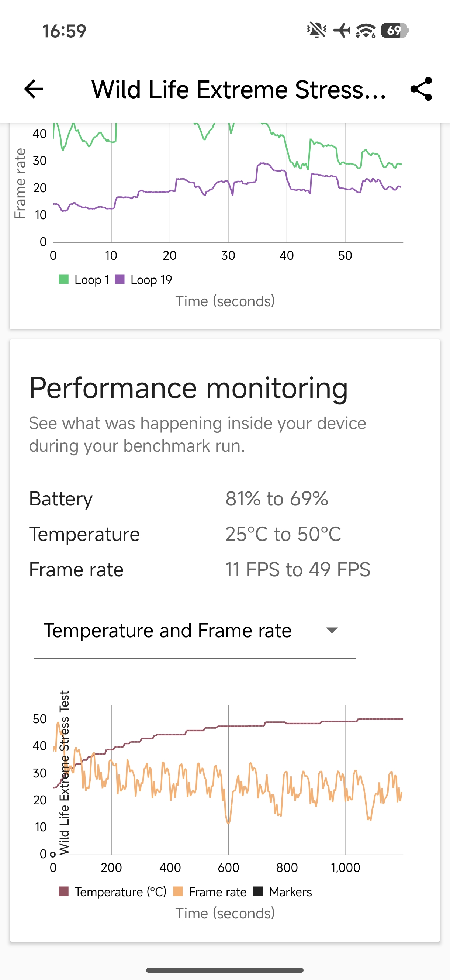Tap the Frame rate 11 FPS to 49 FPS value

click(297, 569)
